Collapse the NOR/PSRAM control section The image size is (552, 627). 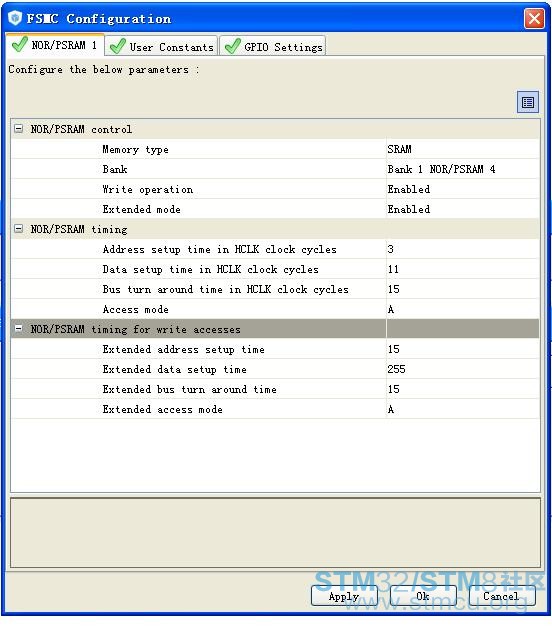coord(18,129)
